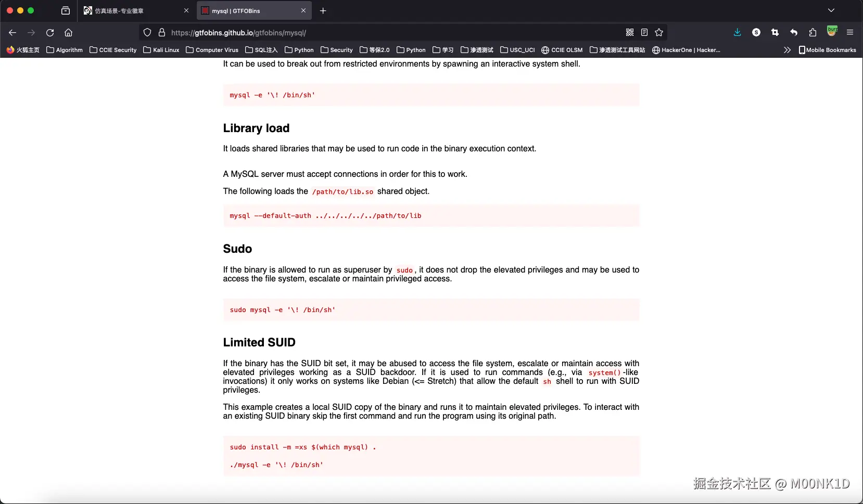Open the Kali Linux bookmark folder

coord(161,50)
